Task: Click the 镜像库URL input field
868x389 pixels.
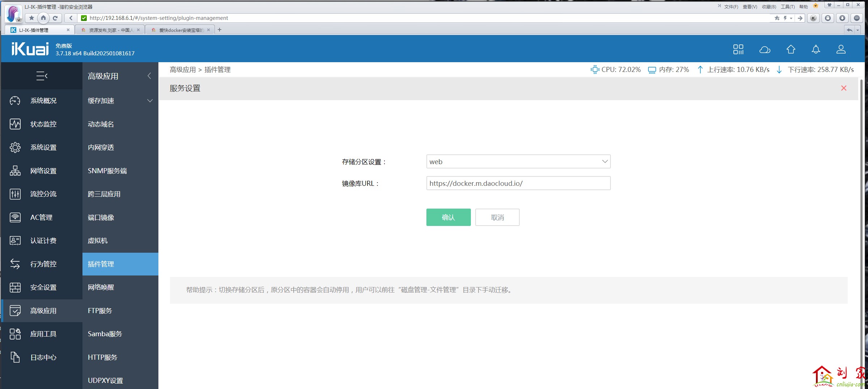Action: coord(518,183)
